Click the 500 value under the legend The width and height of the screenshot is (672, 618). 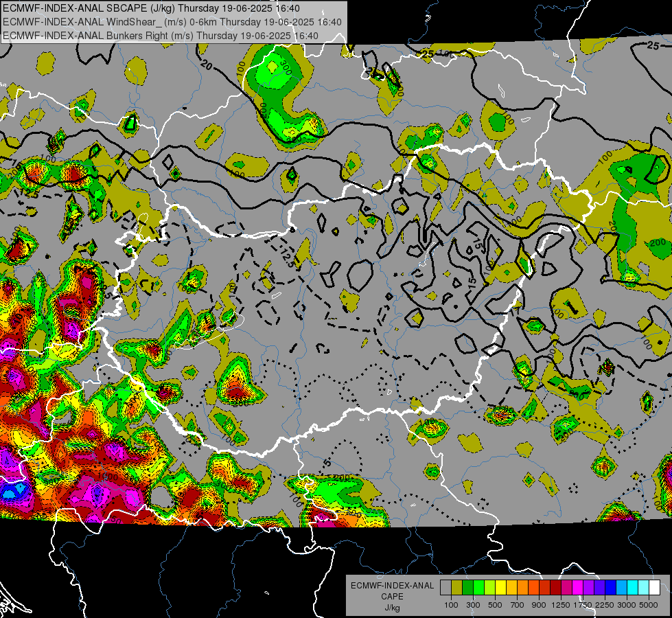pyautogui.click(x=495, y=605)
